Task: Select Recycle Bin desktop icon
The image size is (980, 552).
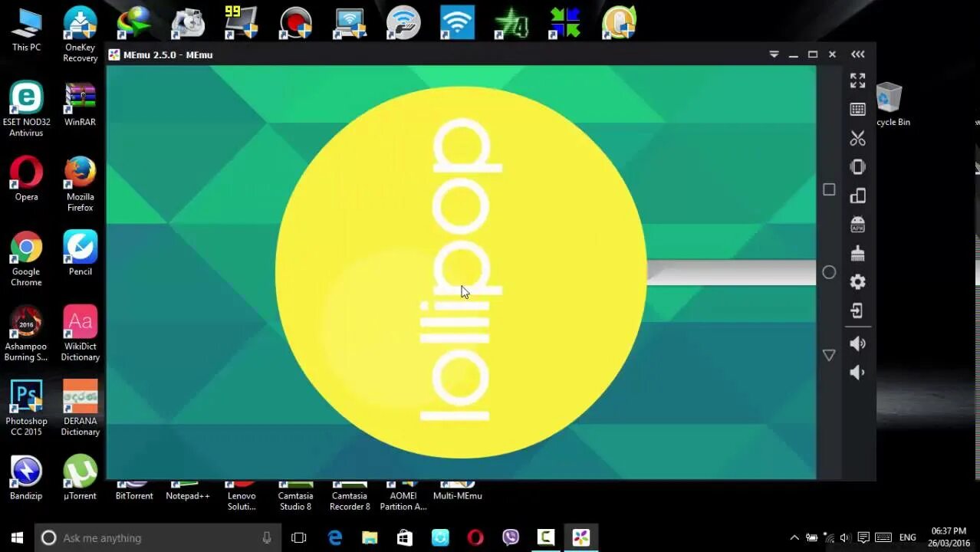Action: 890,104
